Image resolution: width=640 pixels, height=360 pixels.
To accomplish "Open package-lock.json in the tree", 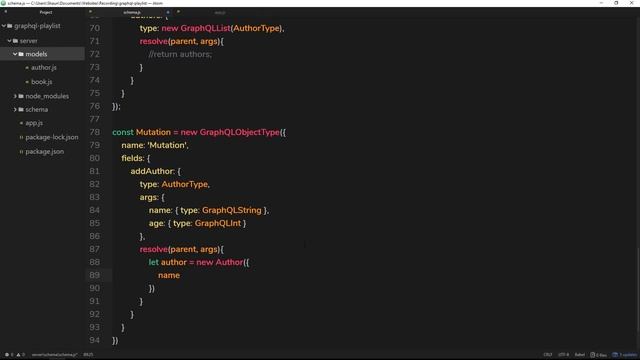I will coord(52,138).
